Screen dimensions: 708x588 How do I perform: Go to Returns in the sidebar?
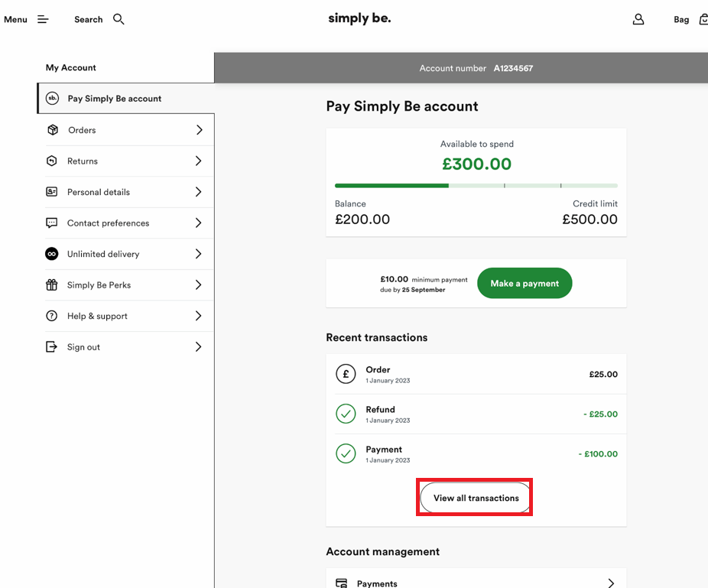pyautogui.click(x=82, y=161)
